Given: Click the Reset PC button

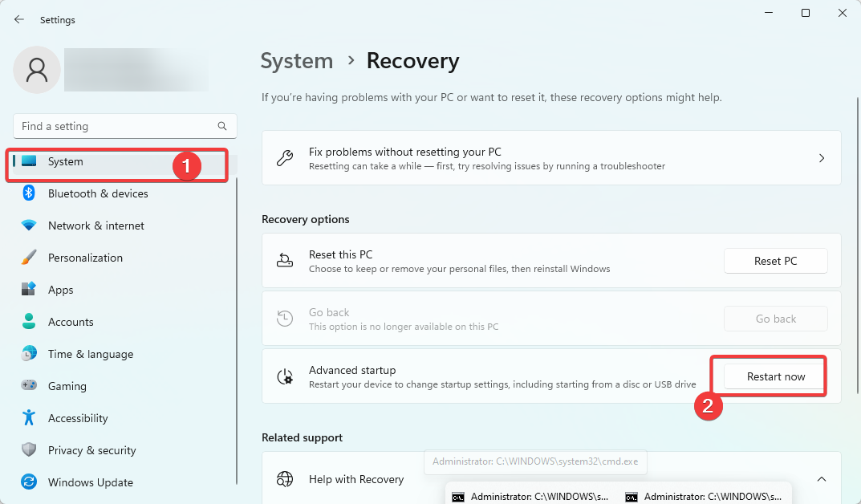Looking at the screenshot, I should (x=775, y=261).
